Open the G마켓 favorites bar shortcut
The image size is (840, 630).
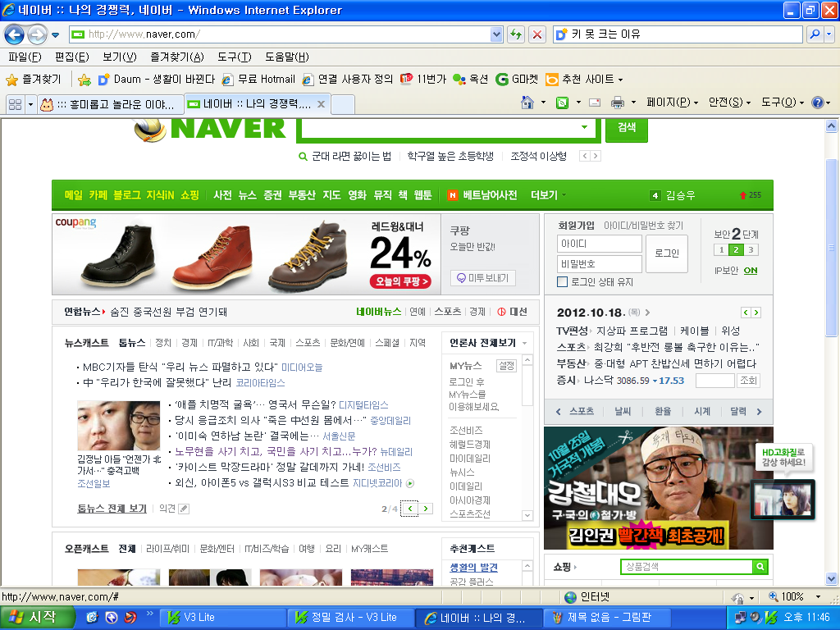(517, 80)
